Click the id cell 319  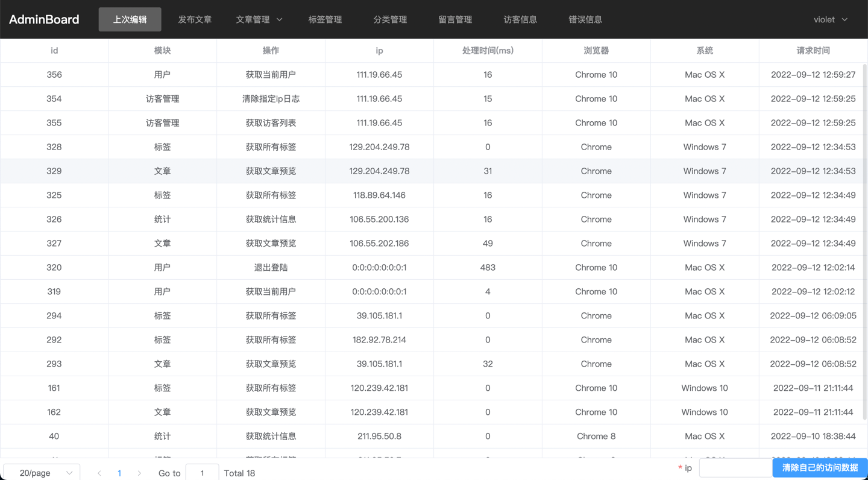coord(54,292)
